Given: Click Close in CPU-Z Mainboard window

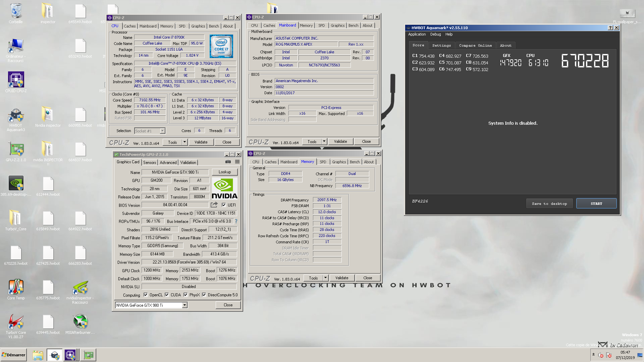Looking at the screenshot, I should pyautogui.click(x=366, y=141).
